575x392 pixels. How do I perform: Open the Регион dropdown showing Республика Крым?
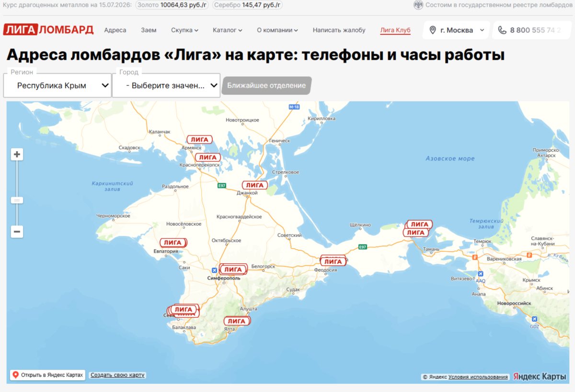click(57, 86)
